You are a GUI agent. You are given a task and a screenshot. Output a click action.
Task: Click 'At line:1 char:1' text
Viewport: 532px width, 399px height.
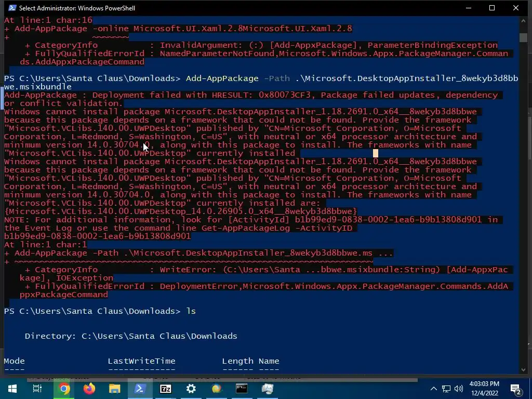click(x=46, y=245)
